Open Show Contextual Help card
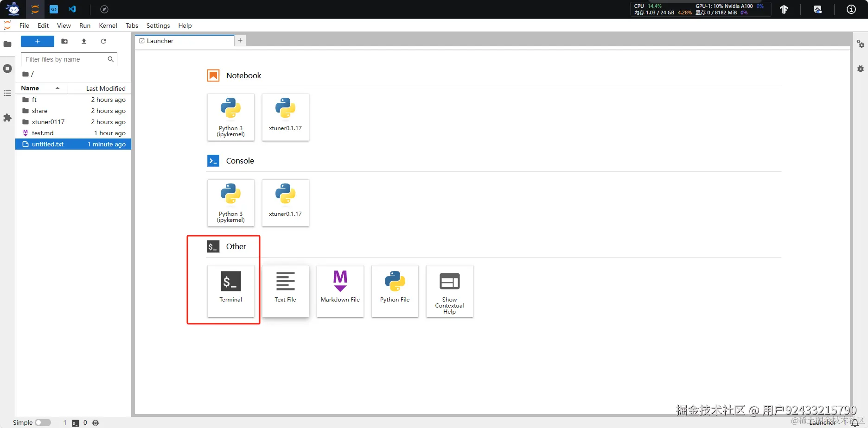868x428 pixels. point(450,291)
